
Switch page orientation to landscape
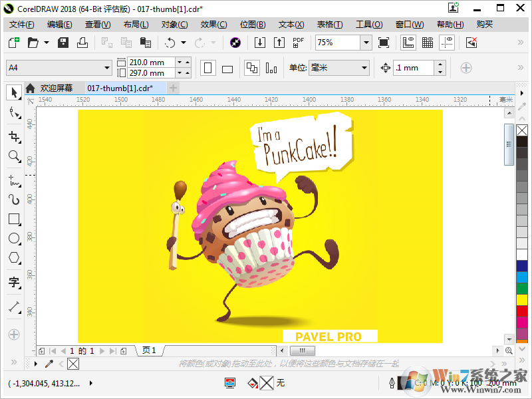point(226,68)
